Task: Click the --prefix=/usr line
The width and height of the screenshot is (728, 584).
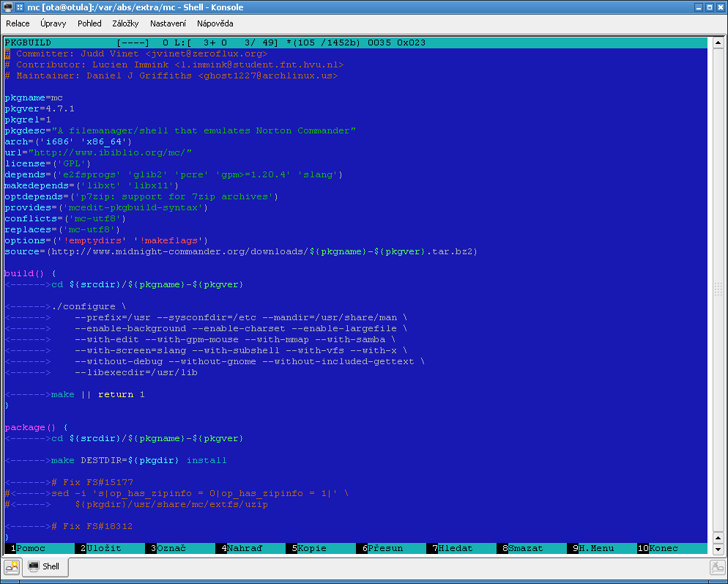Action: pyautogui.click(x=241, y=317)
